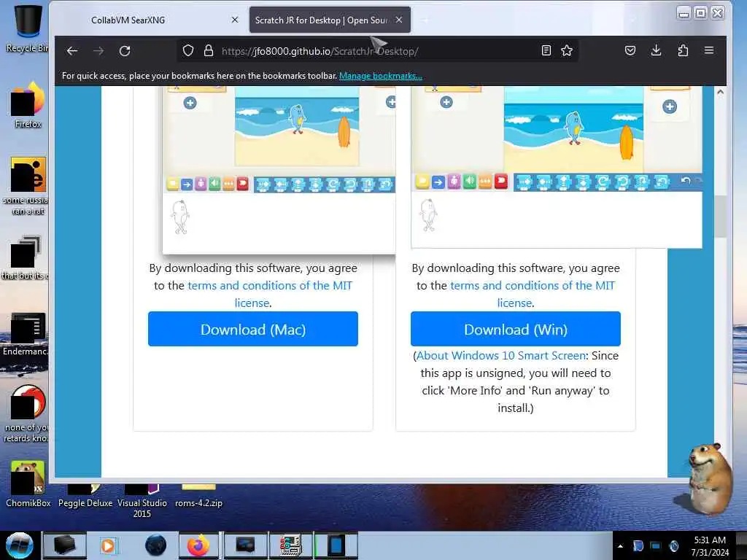Select the Scratch JR for Desktop tab
The height and width of the screenshot is (560, 747).
tap(330, 20)
